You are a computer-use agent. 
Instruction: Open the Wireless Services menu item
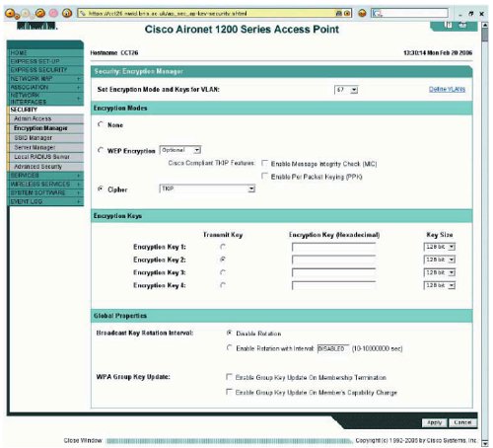coord(45,184)
